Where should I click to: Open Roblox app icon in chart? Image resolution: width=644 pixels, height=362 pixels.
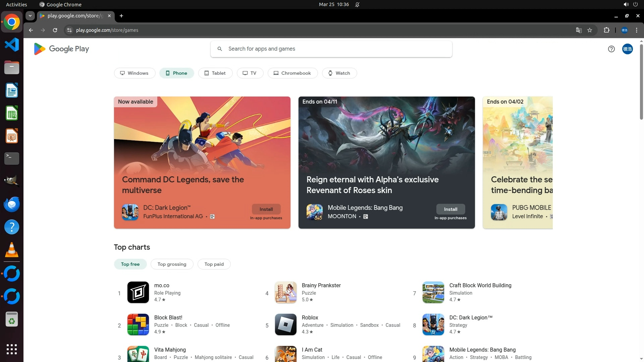(285, 324)
